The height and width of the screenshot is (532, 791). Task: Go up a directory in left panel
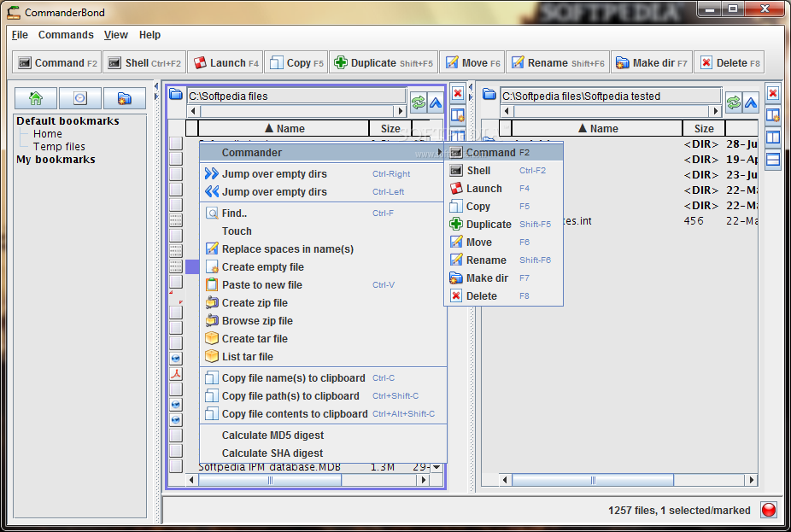[436, 102]
